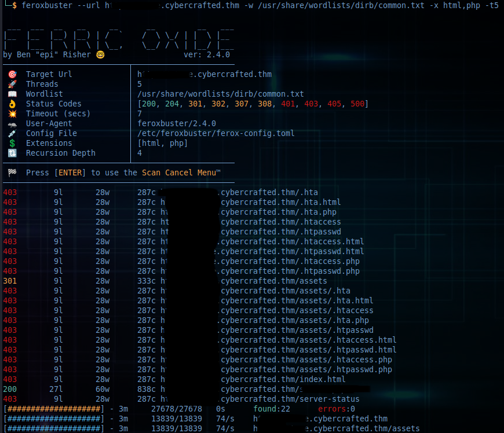Click the Scan Cancel Menu text
504x433 pixels.
181,173
